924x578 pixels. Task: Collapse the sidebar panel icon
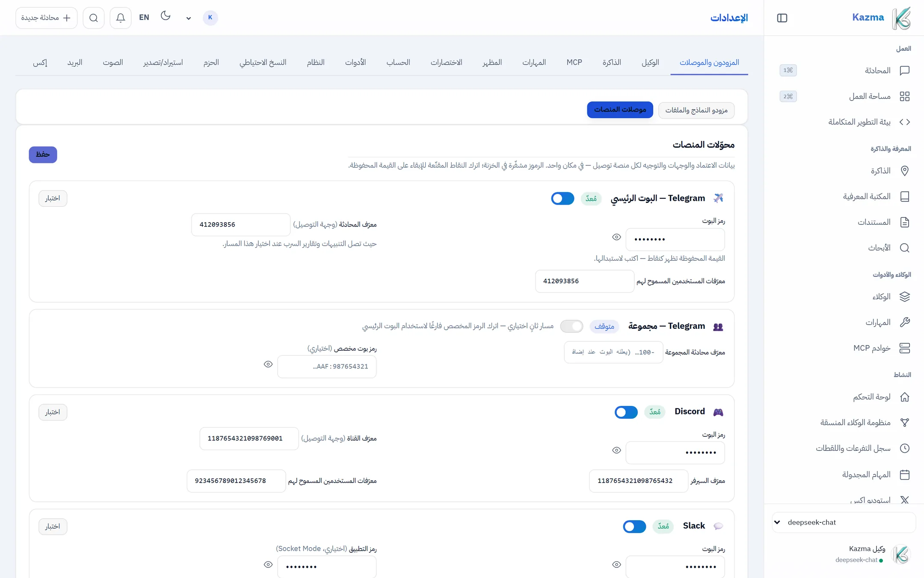pyautogui.click(x=782, y=18)
